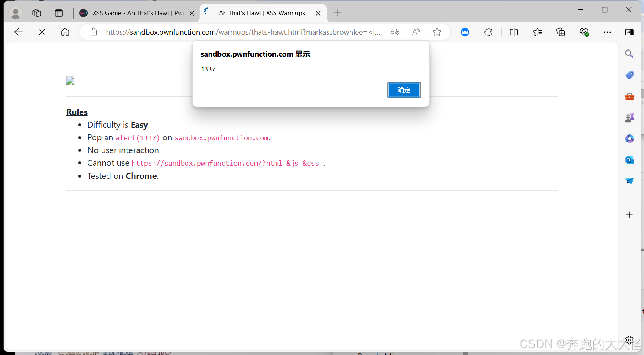Go to the home page
This screenshot has height=355, width=644.
(65, 32)
